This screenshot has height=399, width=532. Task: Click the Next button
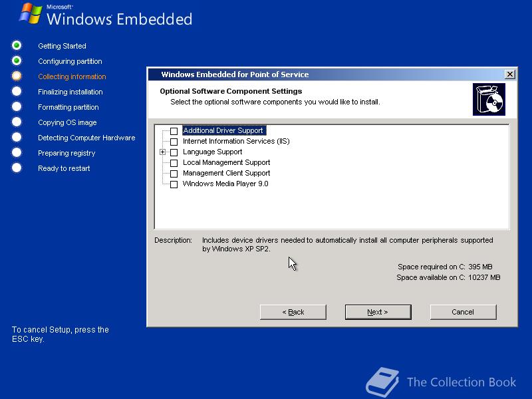[x=378, y=312]
